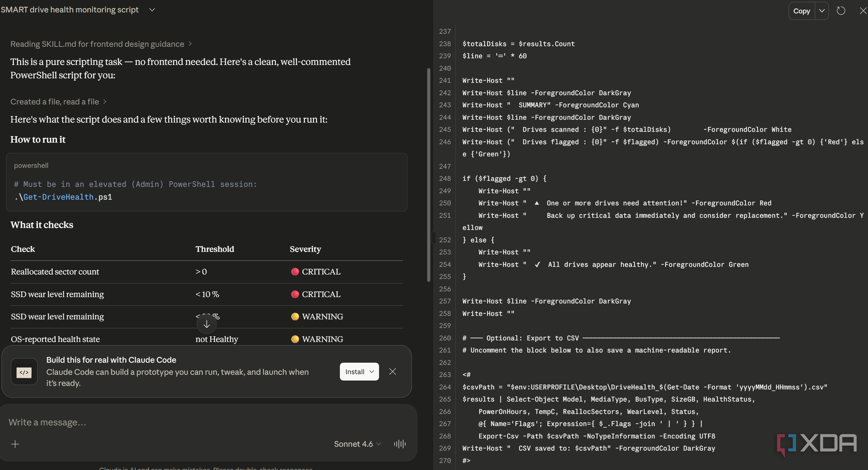Click the 'Build this for real with Claude Code' title
Viewport: 868px width, 470px height.
(x=111, y=360)
